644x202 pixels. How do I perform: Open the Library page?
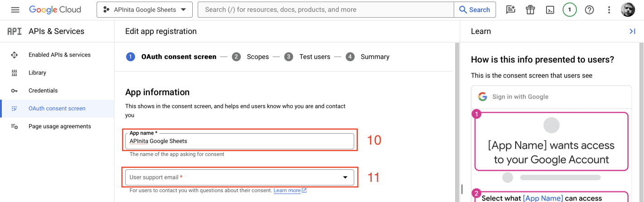click(x=37, y=72)
